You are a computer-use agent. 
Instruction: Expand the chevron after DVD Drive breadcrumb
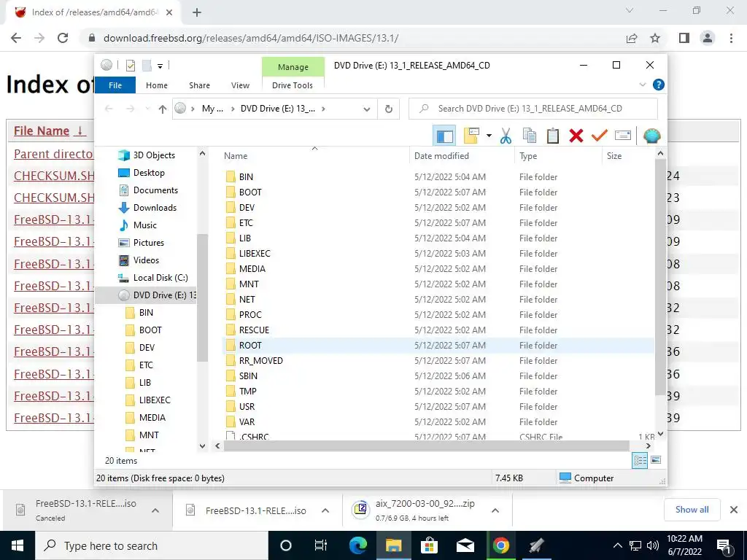[x=323, y=109]
